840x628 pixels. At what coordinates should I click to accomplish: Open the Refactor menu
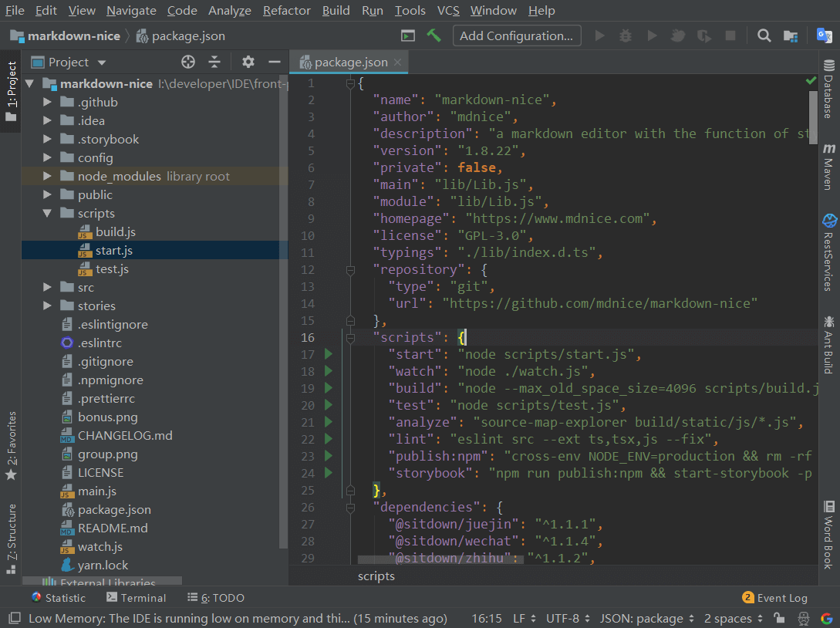point(287,11)
